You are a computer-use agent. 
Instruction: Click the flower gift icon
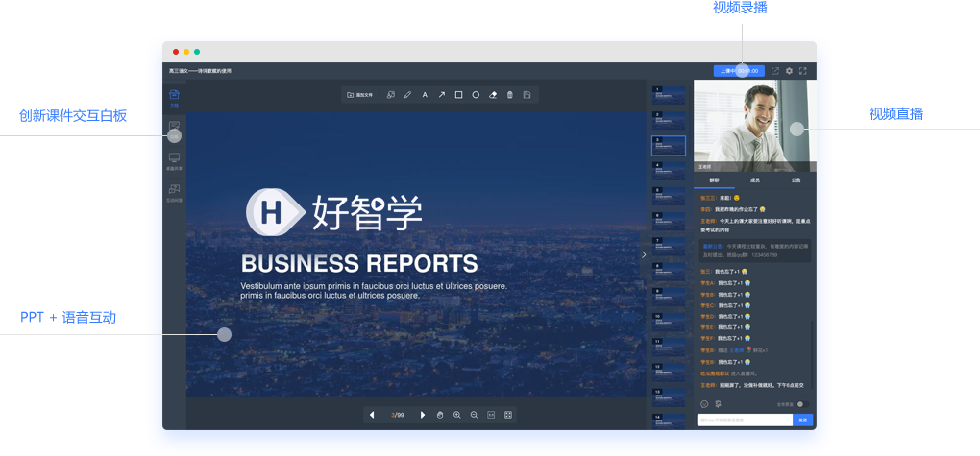[x=718, y=404]
